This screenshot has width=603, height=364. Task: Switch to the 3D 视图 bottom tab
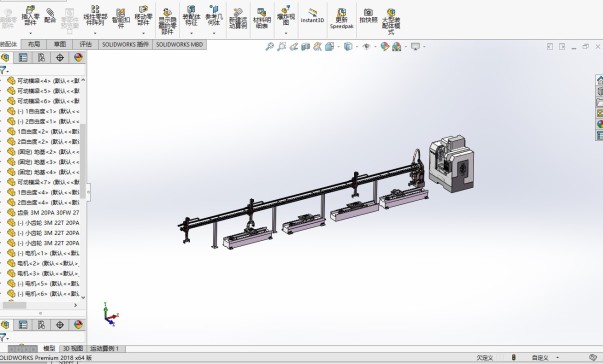[73, 349]
